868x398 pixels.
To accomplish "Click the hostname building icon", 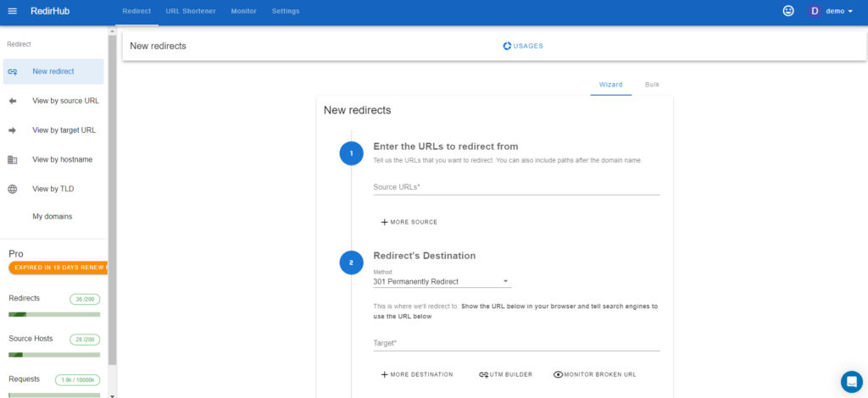I will (x=13, y=160).
